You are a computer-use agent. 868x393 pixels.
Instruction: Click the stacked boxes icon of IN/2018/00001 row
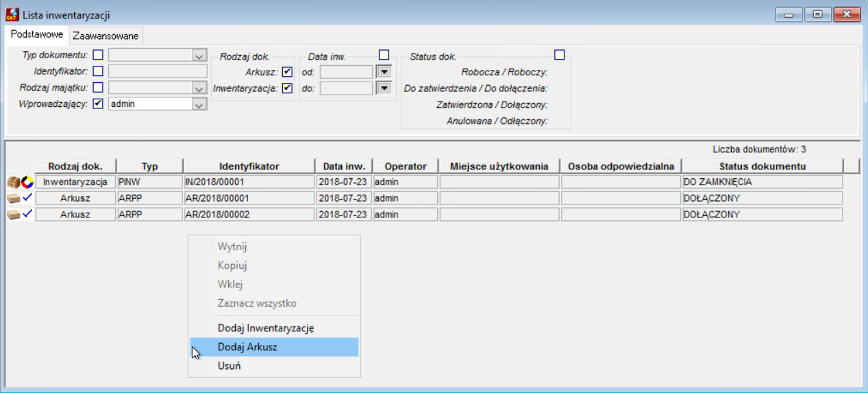pos(13,182)
